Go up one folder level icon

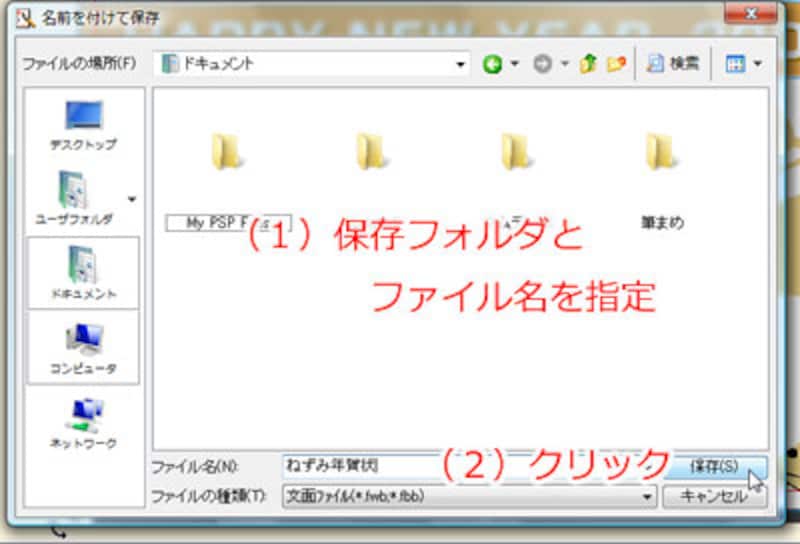(588, 64)
